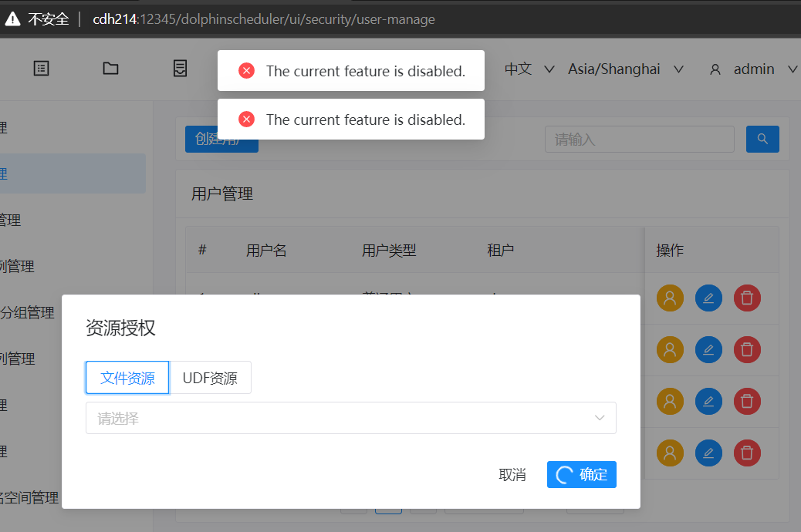Click red delete icon in second user row
This screenshot has width=801, height=532.
747,350
